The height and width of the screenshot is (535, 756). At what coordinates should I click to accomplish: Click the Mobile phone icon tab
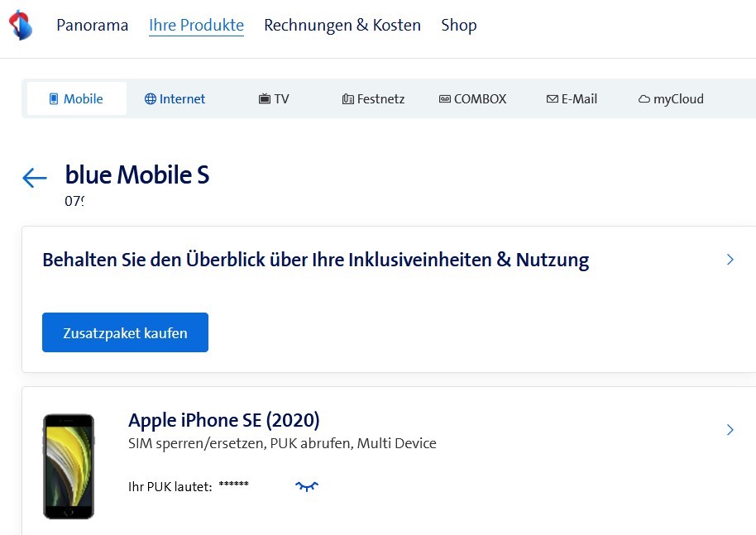click(x=54, y=99)
